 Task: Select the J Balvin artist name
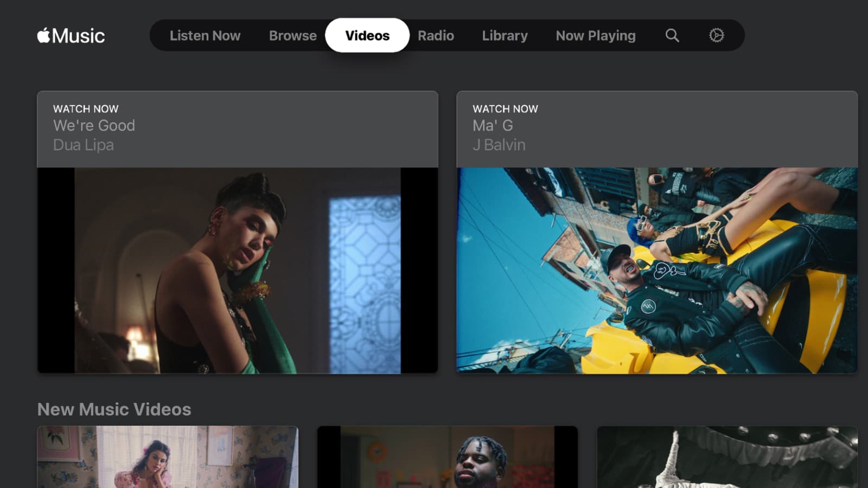pyautogui.click(x=499, y=145)
